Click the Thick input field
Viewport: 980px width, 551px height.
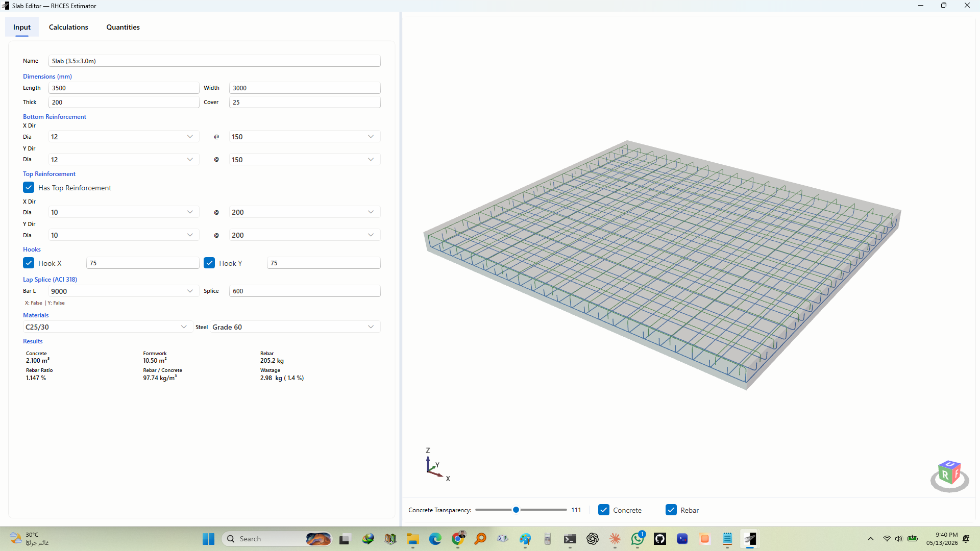[x=124, y=102]
